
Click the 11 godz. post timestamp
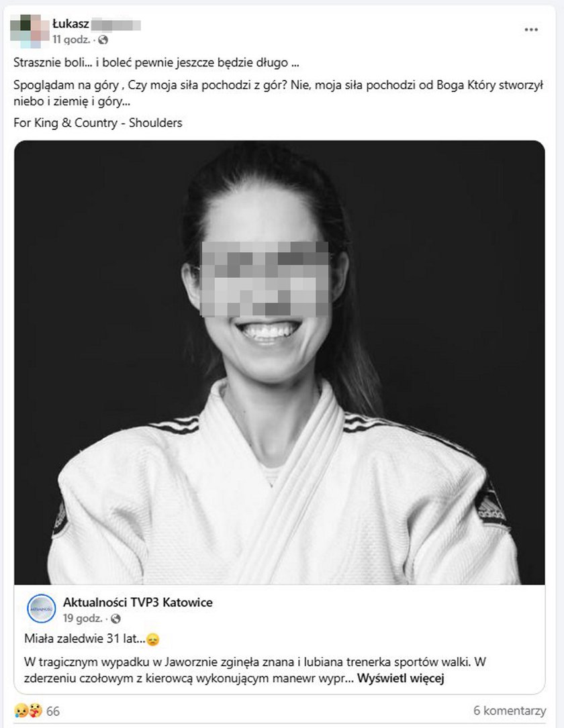[71, 40]
